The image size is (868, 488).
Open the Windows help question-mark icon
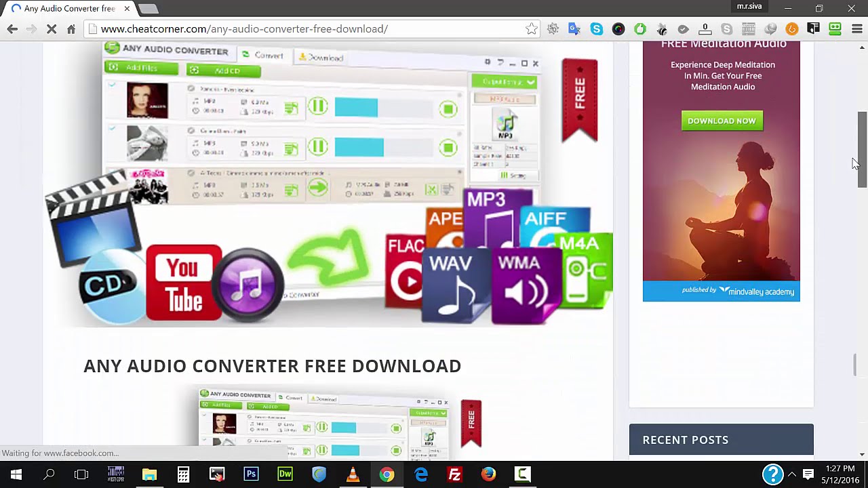[772, 474]
